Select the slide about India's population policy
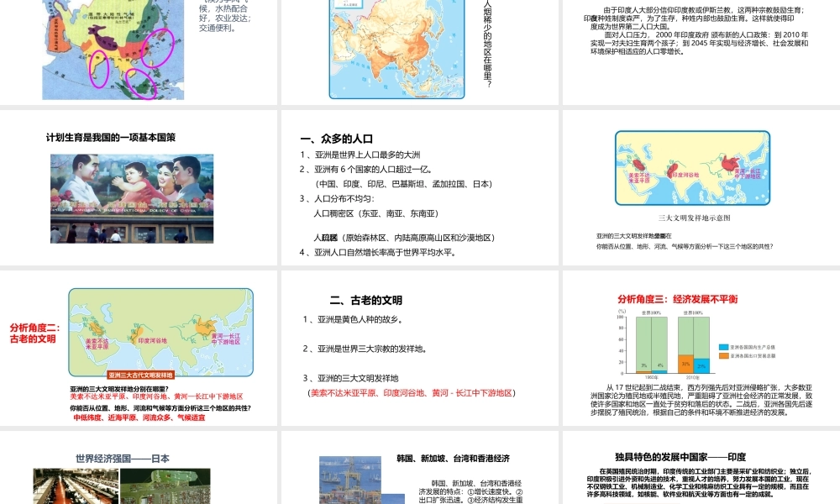The image size is (840, 504). 701,52
